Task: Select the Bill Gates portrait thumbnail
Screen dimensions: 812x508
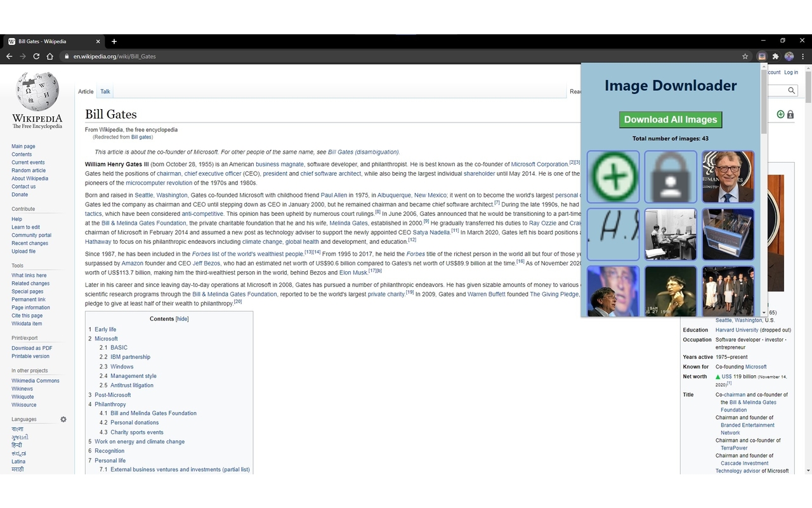Action: (x=728, y=177)
